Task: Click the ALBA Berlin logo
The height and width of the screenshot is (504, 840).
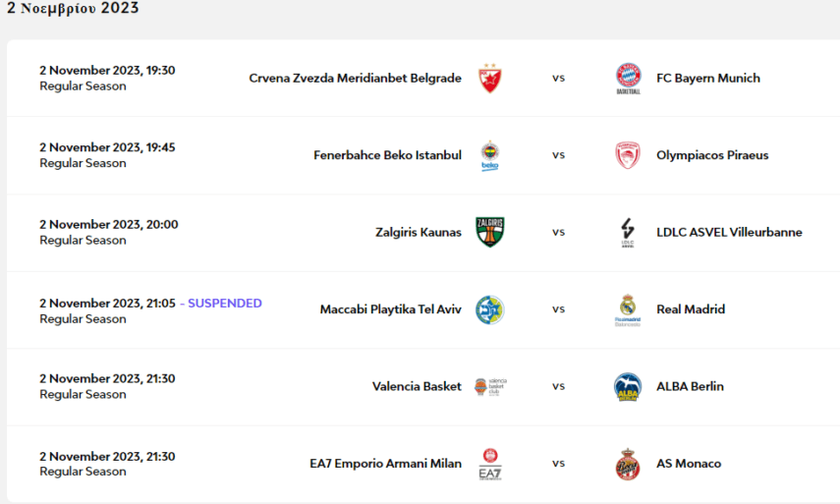Action: (x=628, y=386)
